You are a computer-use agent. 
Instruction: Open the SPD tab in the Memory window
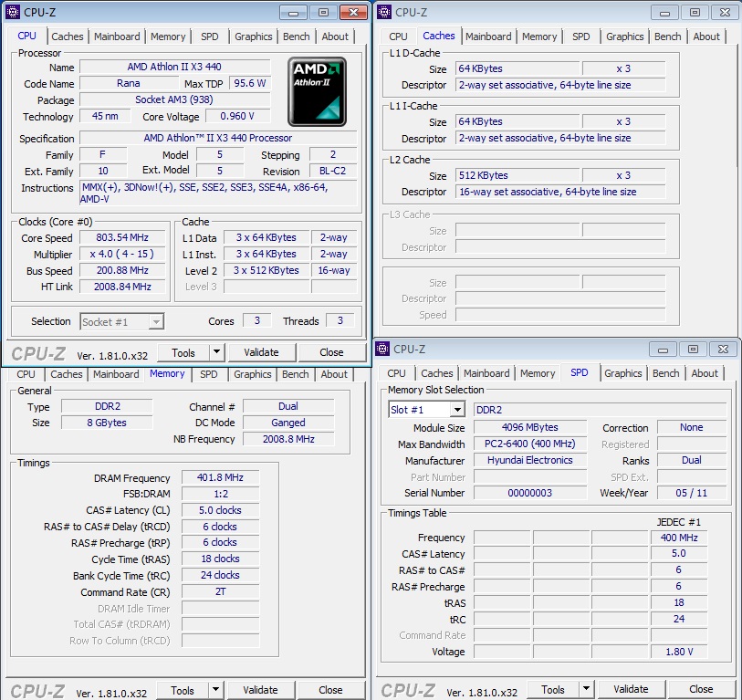(209, 374)
